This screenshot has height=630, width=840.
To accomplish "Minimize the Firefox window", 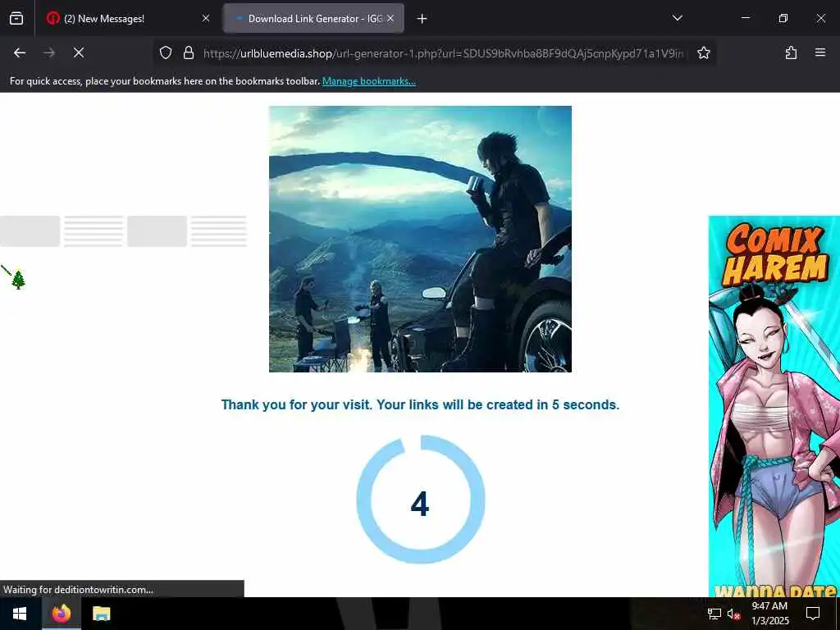I will pyautogui.click(x=745, y=18).
